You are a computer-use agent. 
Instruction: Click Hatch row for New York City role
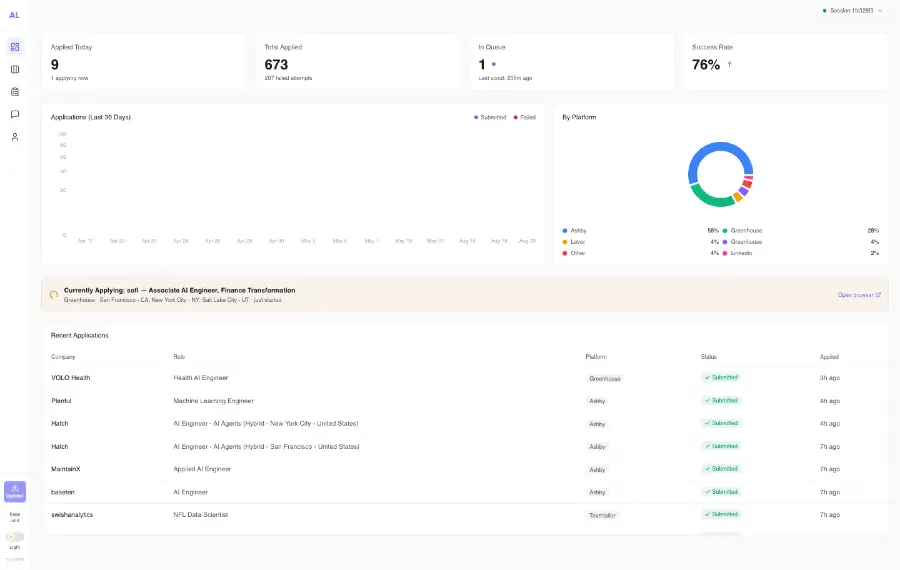(465, 424)
